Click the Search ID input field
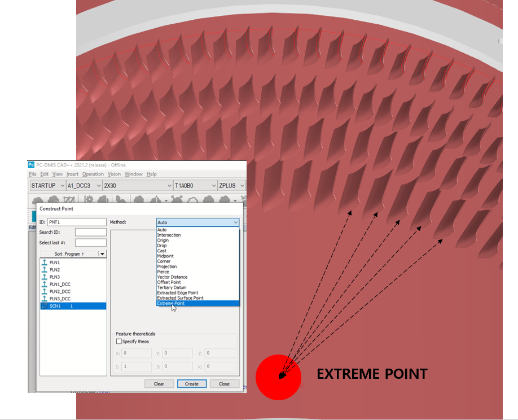518x420 pixels. pos(90,233)
